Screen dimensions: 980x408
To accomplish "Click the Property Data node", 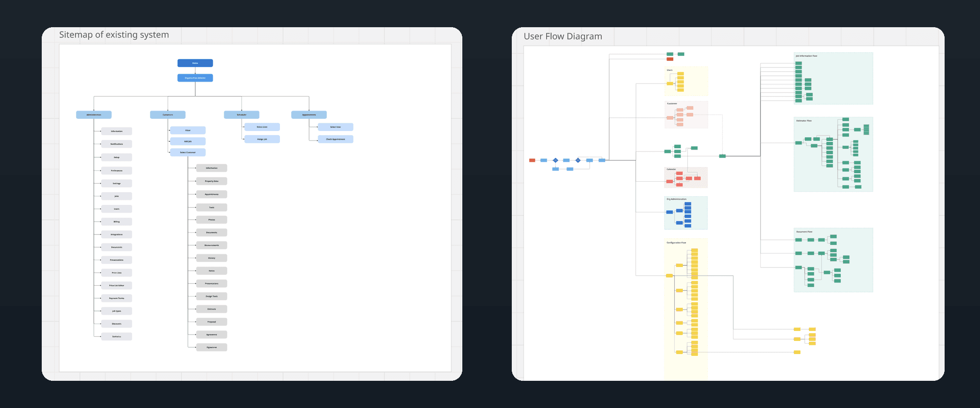I will pyautogui.click(x=211, y=181).
